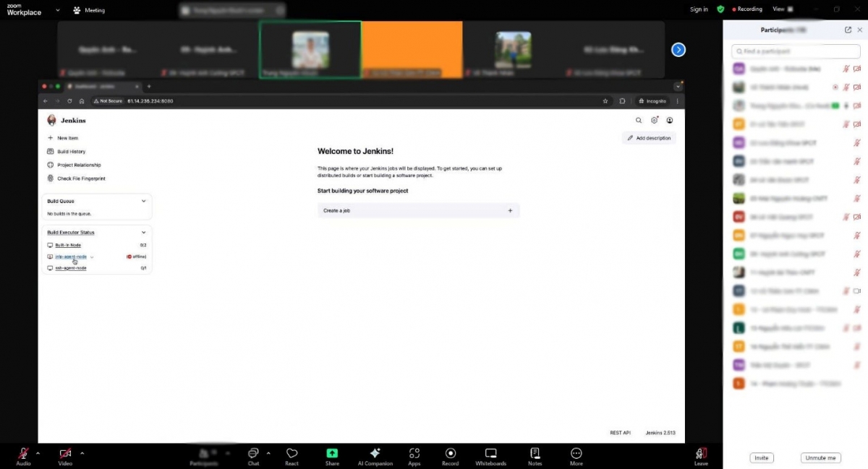Image resolution: width=868 pixels, height=469 pixels.
Task: Click the Recording indicator
Action: [747, 9]
